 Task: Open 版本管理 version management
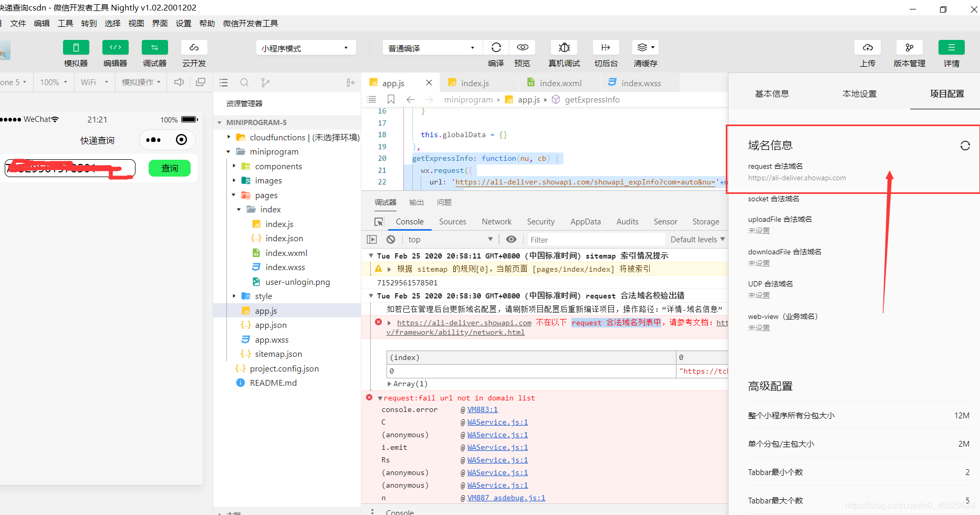910,47
